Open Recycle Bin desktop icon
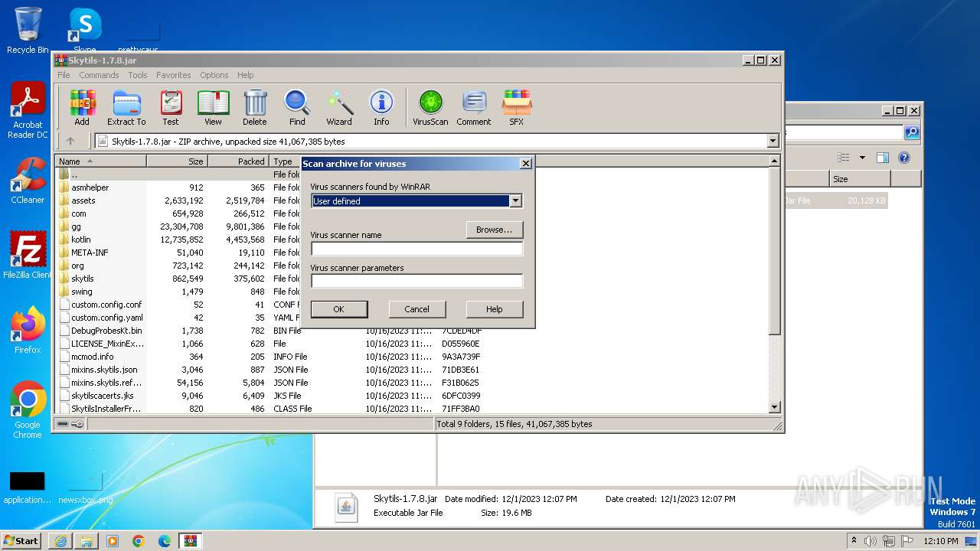Image resolution: width=980 pixels, height=551 pixels. (28, 31)
